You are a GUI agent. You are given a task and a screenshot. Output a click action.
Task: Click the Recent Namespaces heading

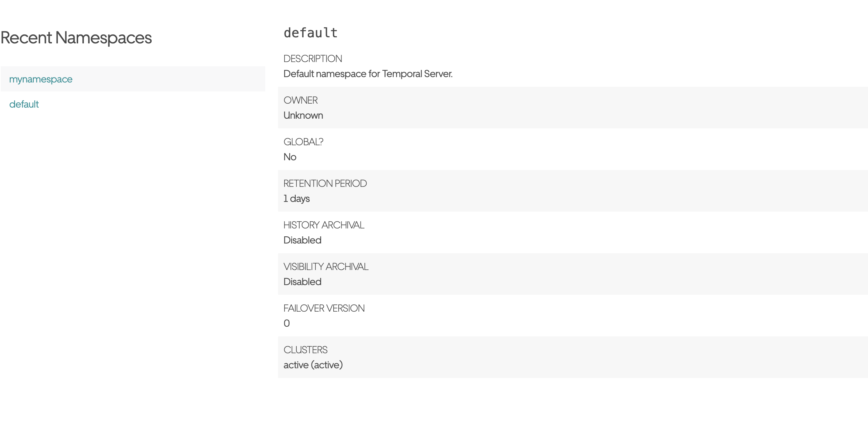tap(76, 37)
